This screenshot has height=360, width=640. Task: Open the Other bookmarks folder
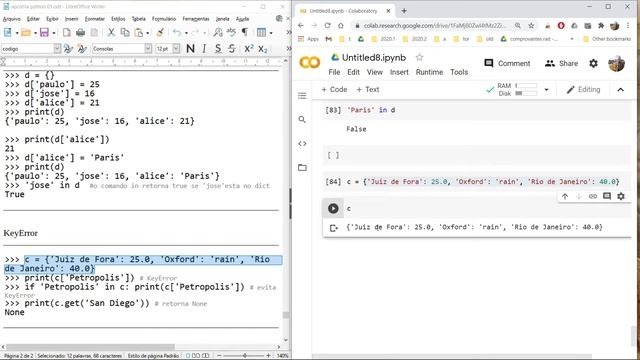pos(607,39)
